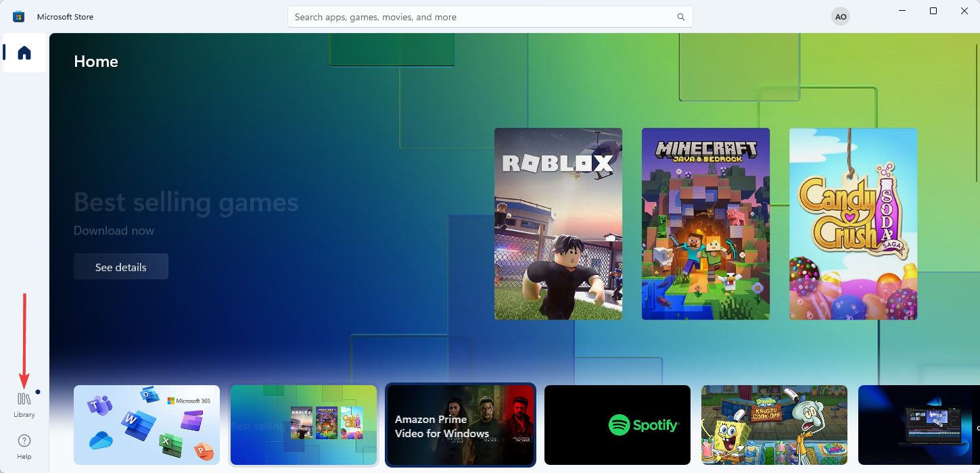Maximize the Microsoft Store window
This screenshot has height=473, width=980.
[x=933, y=11]
